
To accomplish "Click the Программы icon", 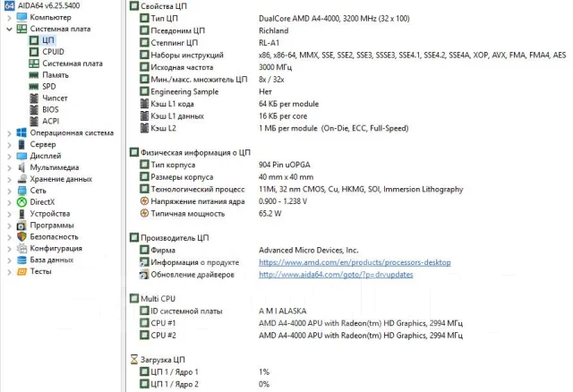I will [21, 226].
